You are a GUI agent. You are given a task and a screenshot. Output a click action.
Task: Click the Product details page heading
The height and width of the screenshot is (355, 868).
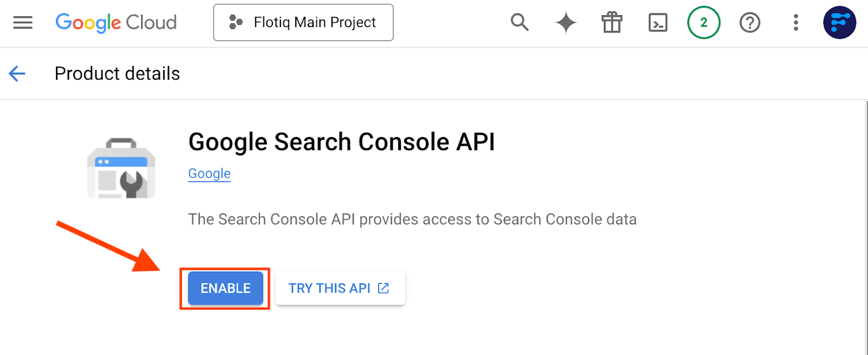pos(117,74)
